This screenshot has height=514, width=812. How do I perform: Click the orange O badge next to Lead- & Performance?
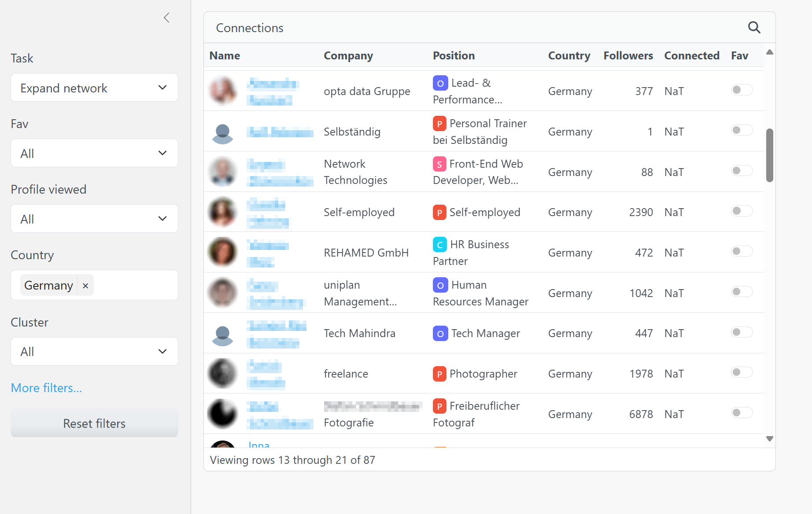(439, 83)
